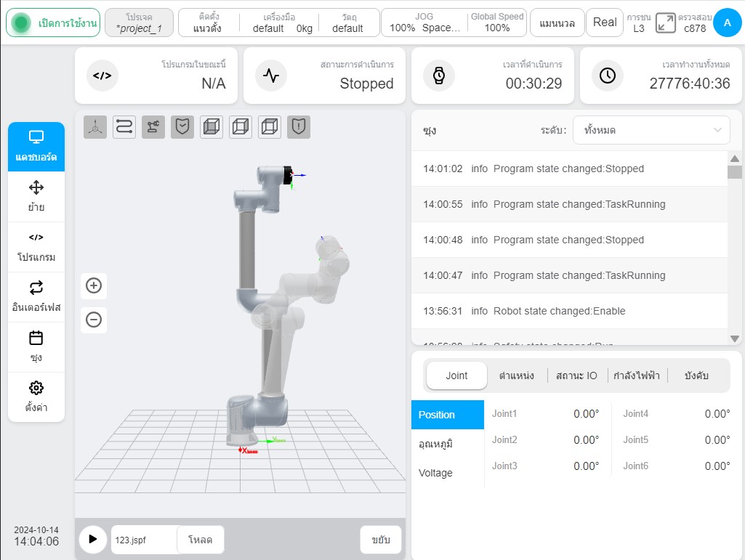The height and width of the screenshot is (560, 745).
Task: Select the อุณหภูมิ temperature side tab
Action: click(x=448, y=444)
